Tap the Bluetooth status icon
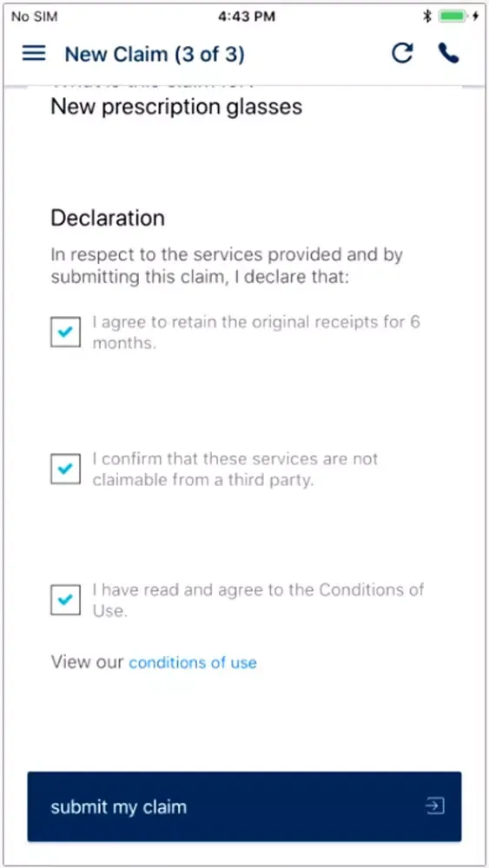The image size is (489, 868). point(427,16)
